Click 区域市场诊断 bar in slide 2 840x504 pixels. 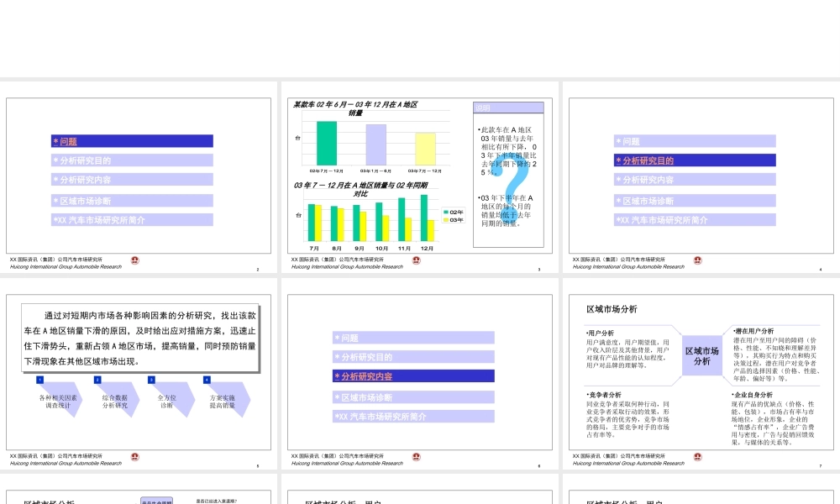[x=133, y=201]
